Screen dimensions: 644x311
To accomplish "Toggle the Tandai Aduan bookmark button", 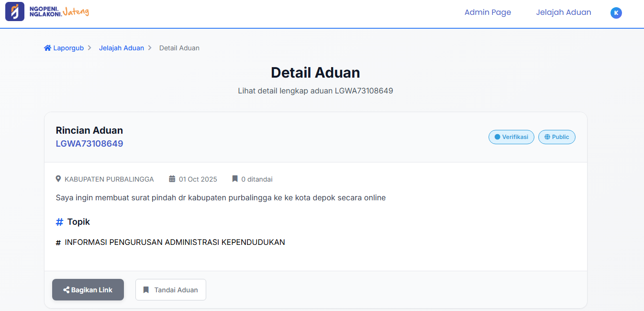I will [x=171, y=290].
